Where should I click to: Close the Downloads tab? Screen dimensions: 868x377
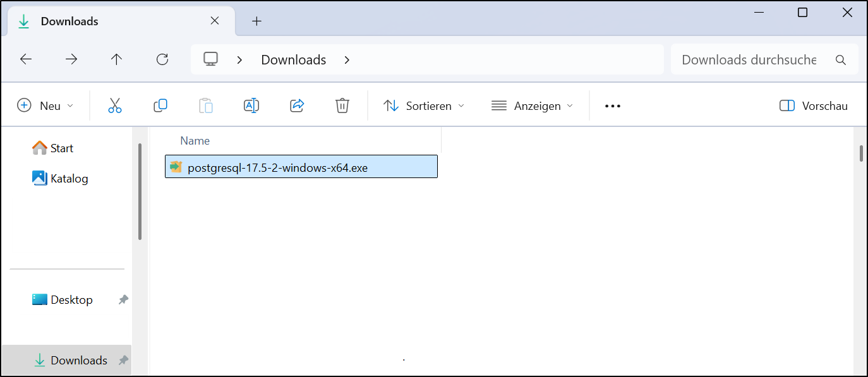pyautogui.click(x=215, y=21)
